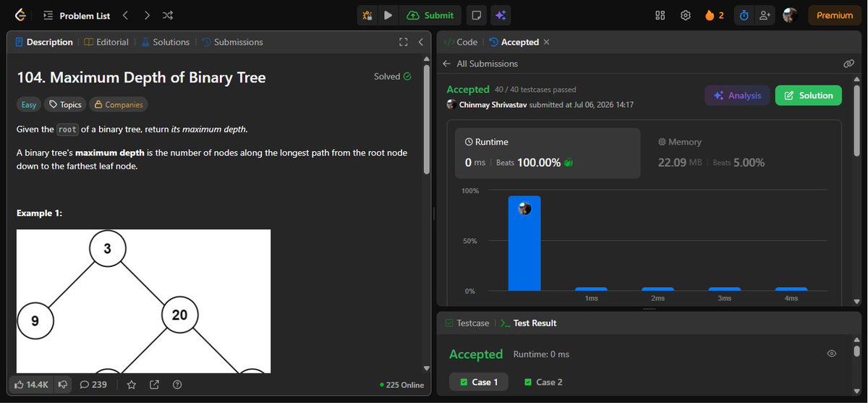Screen dimensions: 868x403
Task: Click the 225 Online indicator
Action: [401, 385]
